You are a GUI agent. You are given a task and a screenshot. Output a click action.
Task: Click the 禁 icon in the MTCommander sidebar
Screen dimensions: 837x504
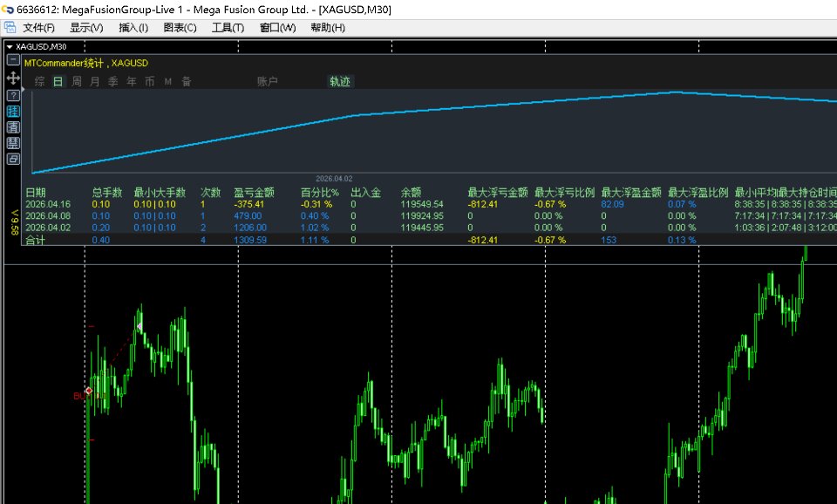coord(12,143)
